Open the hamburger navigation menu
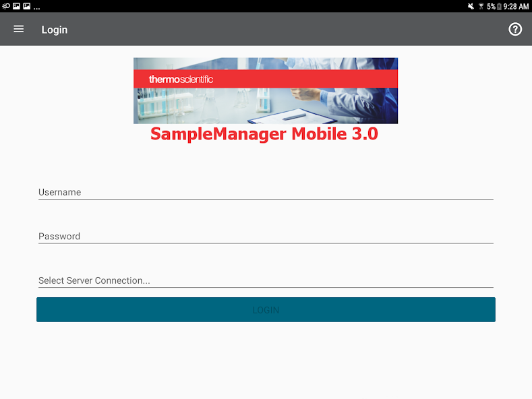 [19, 30]
